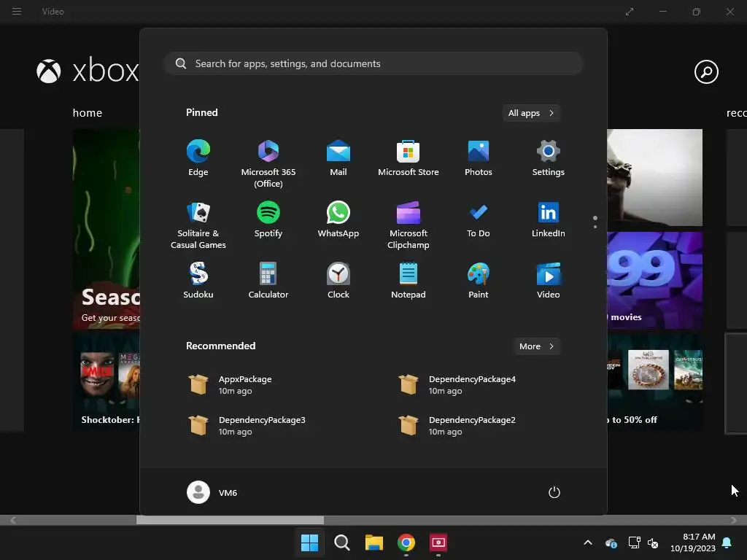Image resolution: width=747 pixels, height=560 pixels.
Task: Click the muted volume tray icon
Action: click(x=653, y=542)
